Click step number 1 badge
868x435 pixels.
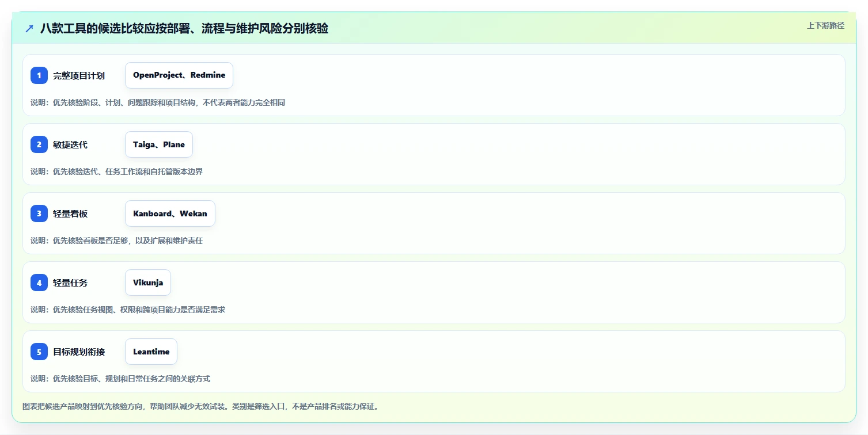(39, 75)
